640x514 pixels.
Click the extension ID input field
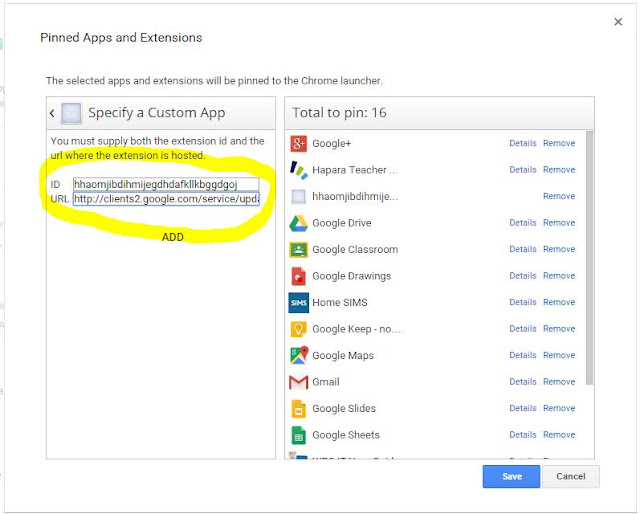(x=166, y=184)
